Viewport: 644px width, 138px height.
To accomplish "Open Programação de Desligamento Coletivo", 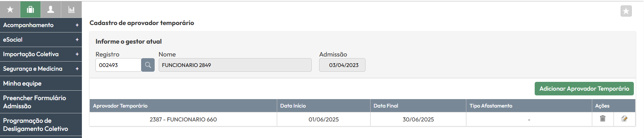I will 41,124.
